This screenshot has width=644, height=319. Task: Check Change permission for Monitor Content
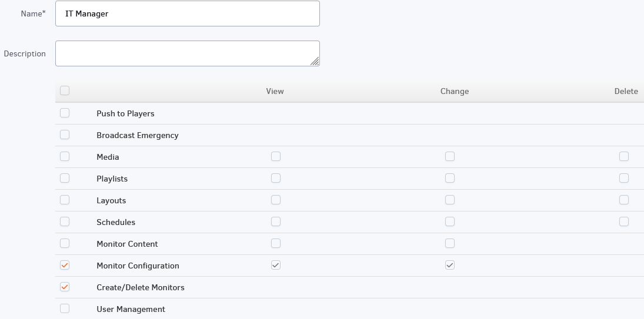[450, 243]
